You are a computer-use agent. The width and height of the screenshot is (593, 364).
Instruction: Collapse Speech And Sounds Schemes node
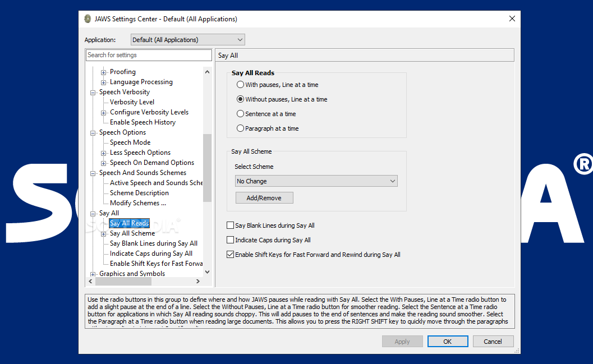click(93, 173)
